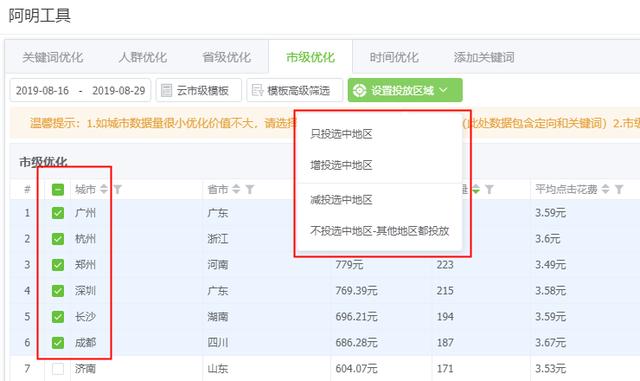Click the 云市级模板 document icon
Image resolution: width=640 pixels, height=381 pixels.
[x=166, y=90]
